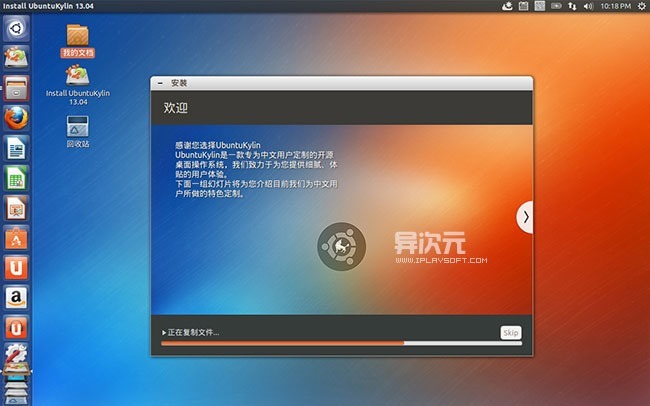This screenshot has height=406, width=650.
Task: Open the Ubuntu Dash home launcher icon
Action: pos(16,29)
